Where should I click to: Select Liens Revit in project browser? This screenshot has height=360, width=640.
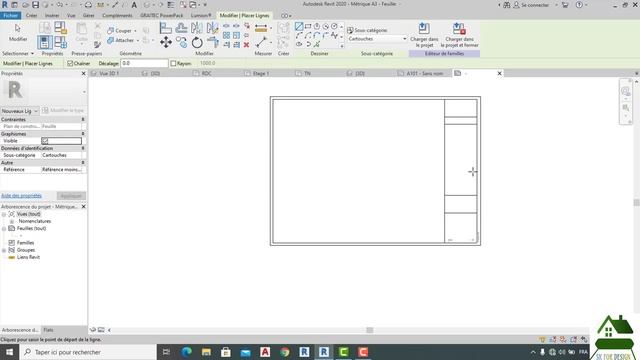(x=28, y=257)
